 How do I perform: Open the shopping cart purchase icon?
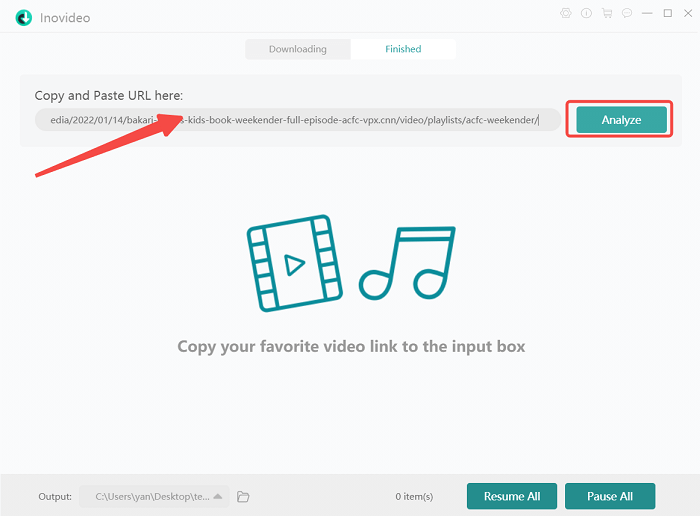[x=607, y=13]
